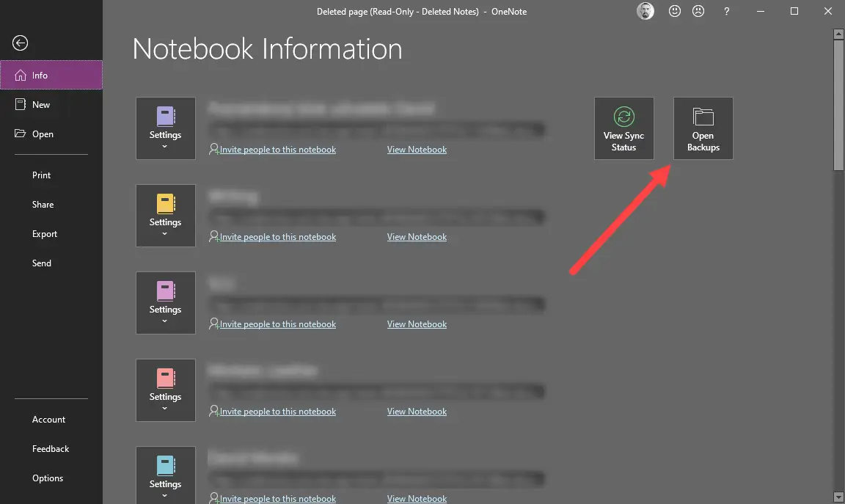Select the Info menu item

(51, 75)
